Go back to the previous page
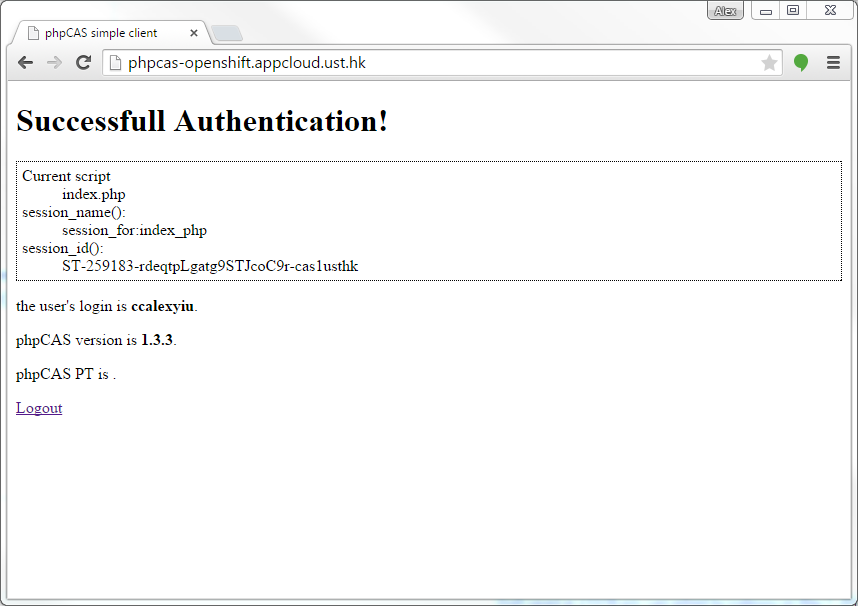Viewport: 858px width, 606px height. (x=26, y=63)
